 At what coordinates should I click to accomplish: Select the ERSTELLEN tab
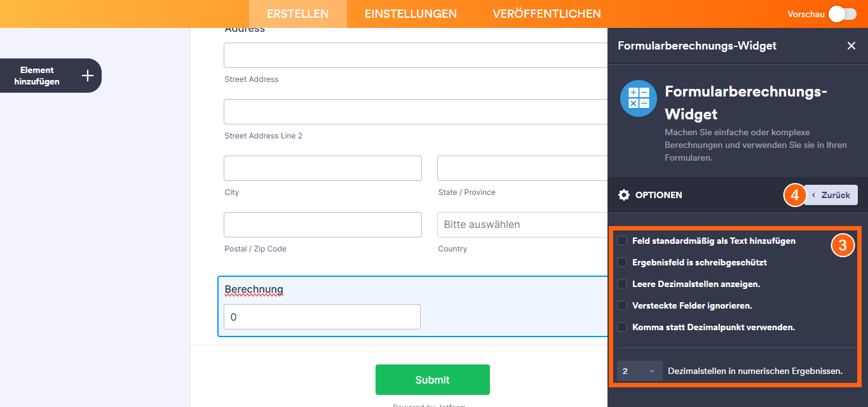tap(297, 13)
